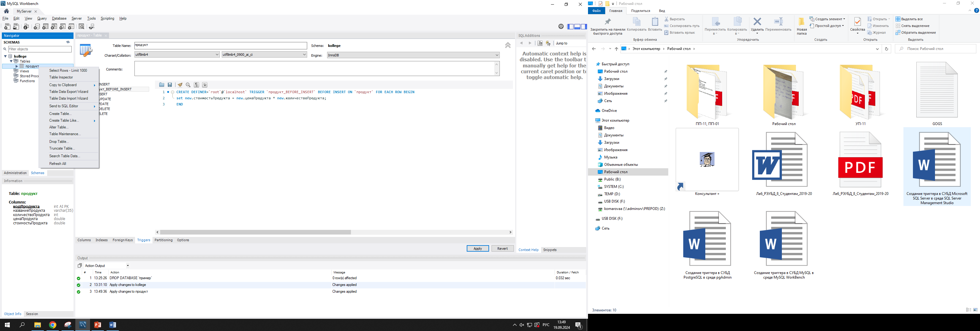Select the УП-11 folder in Explorer
The height and width of the screenshot is (331, 980).
click(x=860, y=94)
